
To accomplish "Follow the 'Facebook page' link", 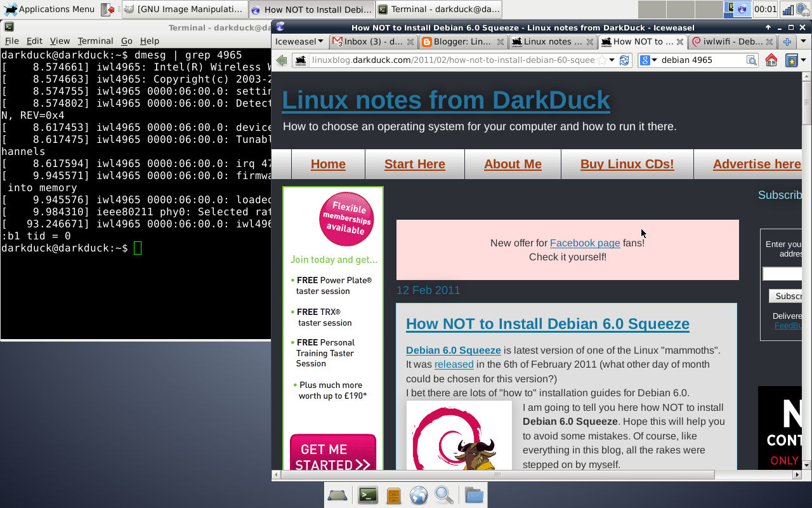I will (x=585, y=243).
